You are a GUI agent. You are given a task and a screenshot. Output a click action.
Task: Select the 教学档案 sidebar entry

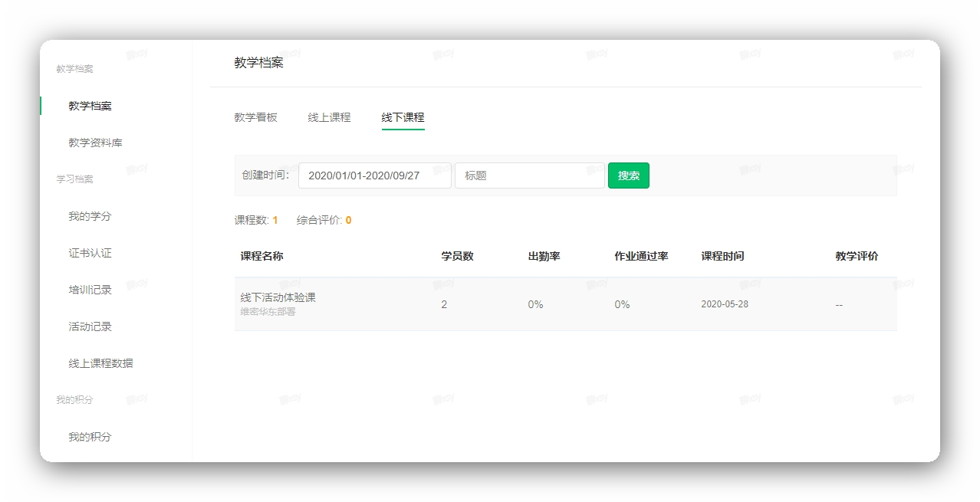90,106
